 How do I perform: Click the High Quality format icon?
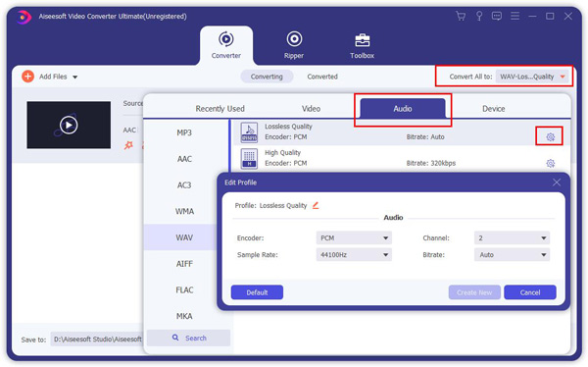pos(249,159)
